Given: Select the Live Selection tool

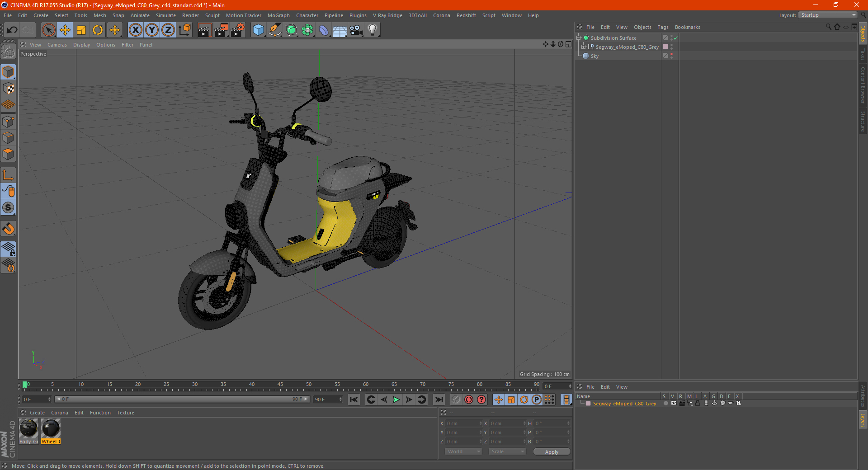Looking at the screenshot, I should [x=48, y=30].
